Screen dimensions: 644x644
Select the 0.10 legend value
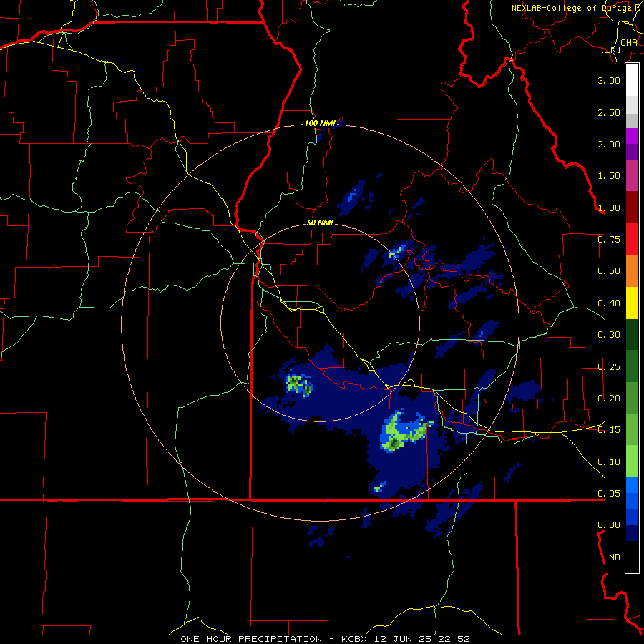pyautogui.click(x=609, y=462)
